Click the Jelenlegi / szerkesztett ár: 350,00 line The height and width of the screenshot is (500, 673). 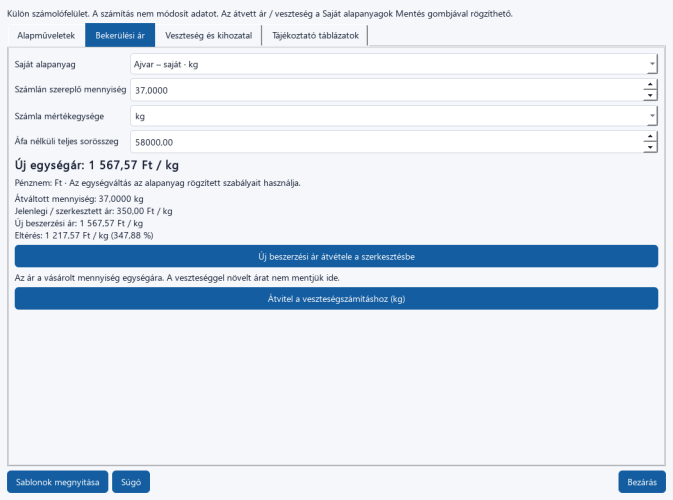(93, 211)
